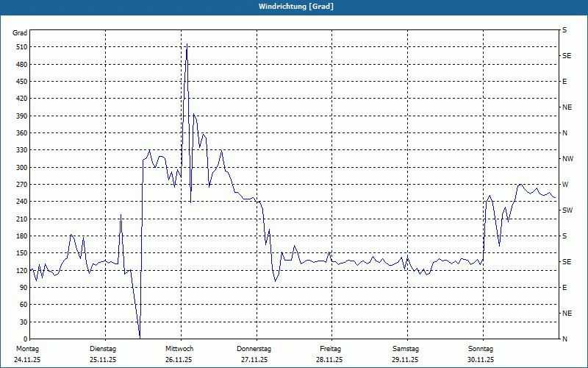Click the 'W' compass label on right axis
Image resolution: width=588 pixels, height=368 pixels.
click(565, 184)
